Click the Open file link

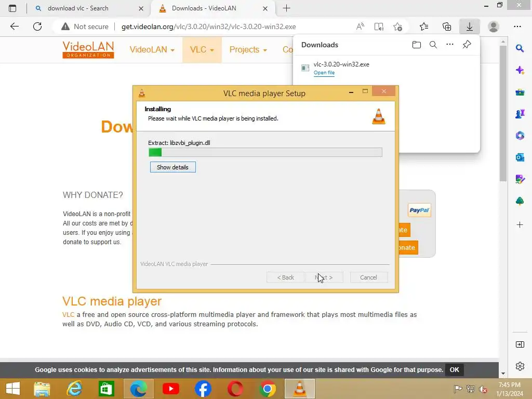[324, 73]
